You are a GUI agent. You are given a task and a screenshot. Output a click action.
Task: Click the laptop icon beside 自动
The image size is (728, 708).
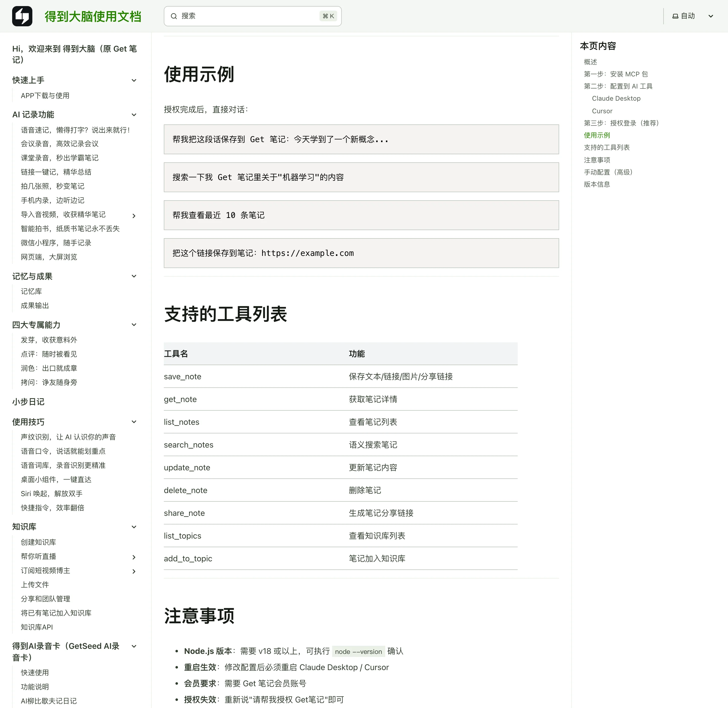pyautogui.click(x=675, y=16)
